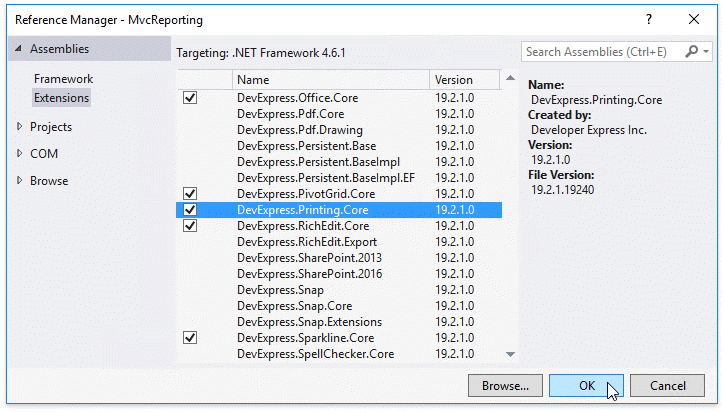
Task: Click the Help question mark icon
Action: tap(649, 19)
